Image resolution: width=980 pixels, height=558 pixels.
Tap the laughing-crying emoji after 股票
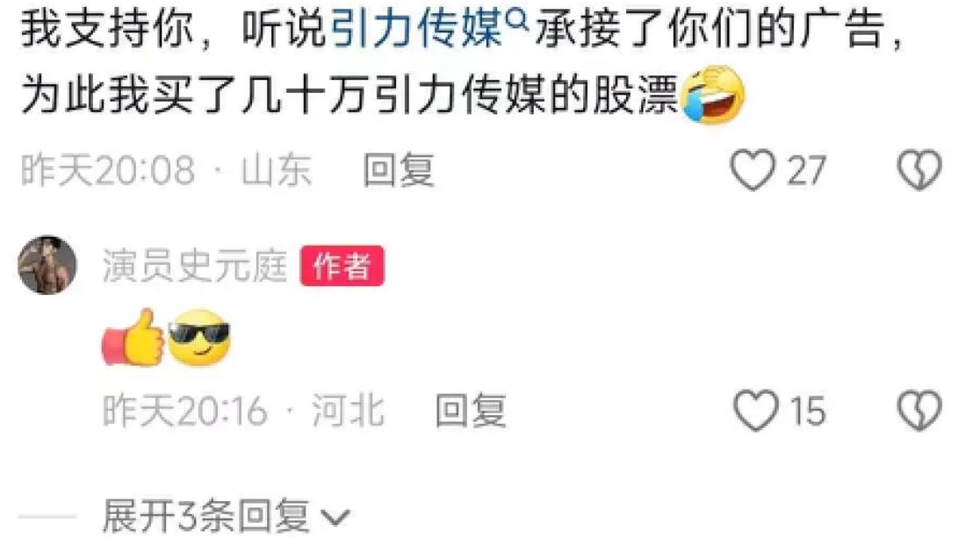(x=713, y=95)
